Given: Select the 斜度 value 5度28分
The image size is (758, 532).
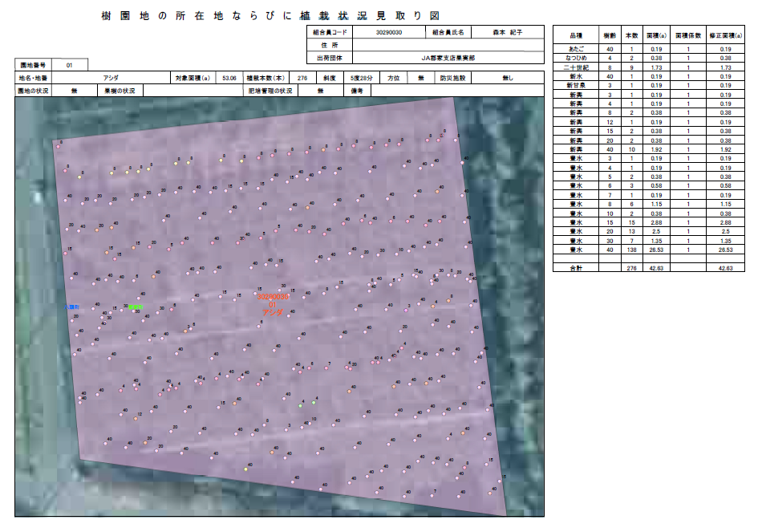Looking at the screenshot, I should point(360,79).
